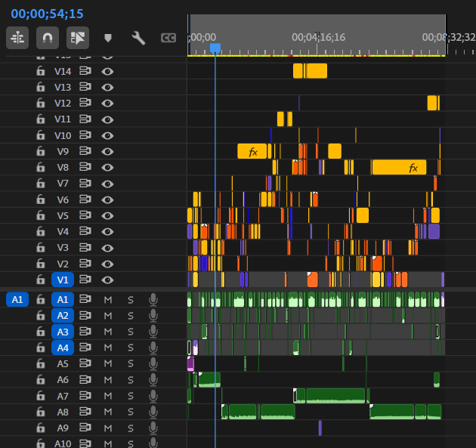This screenshot has height=448, width=476.
Task: Toggle sync lock on track A5
Action: click(x=85, y=363)
